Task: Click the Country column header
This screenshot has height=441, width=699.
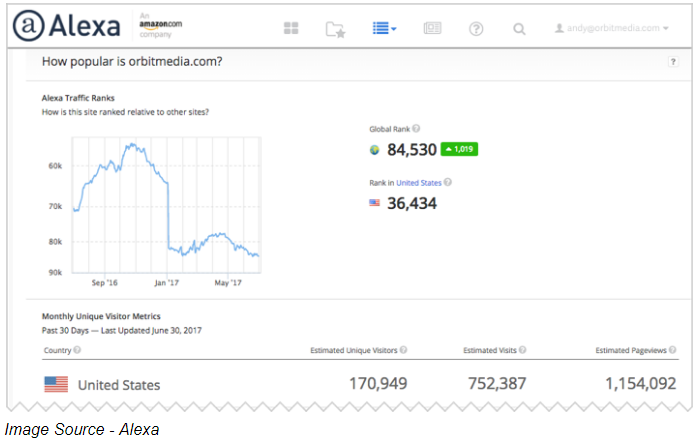Action: [58, 350]
